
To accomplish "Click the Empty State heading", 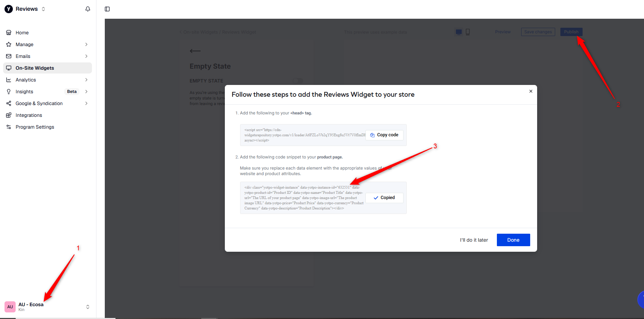I will pyautogui.click(x=210, y=66).
